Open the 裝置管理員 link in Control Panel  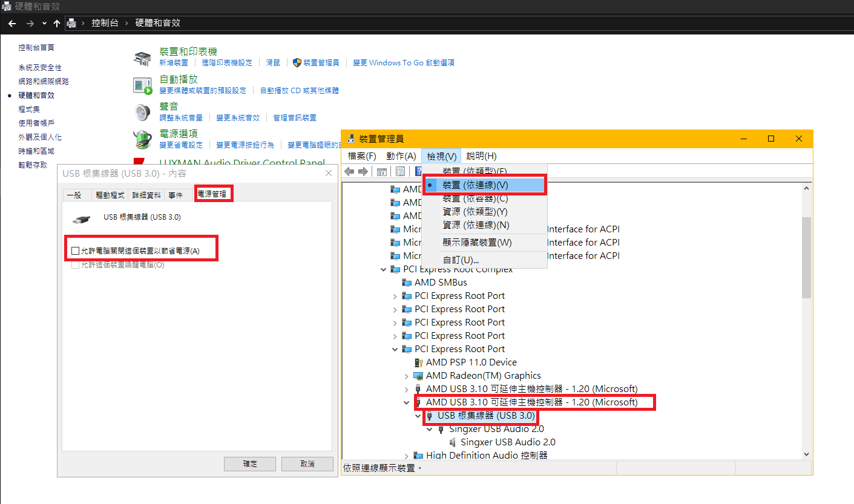pyautogui.click(x=321, y=63)
